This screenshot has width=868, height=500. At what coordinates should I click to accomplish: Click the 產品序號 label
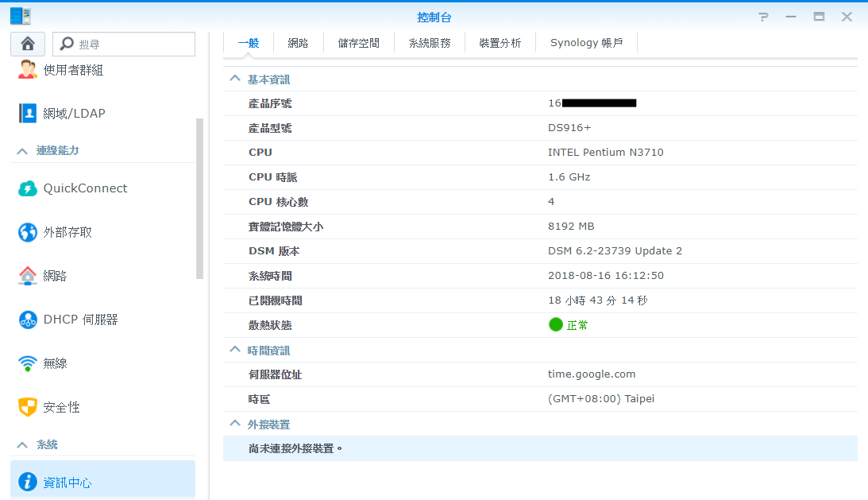pyautogui.click(x=269, y=103)
